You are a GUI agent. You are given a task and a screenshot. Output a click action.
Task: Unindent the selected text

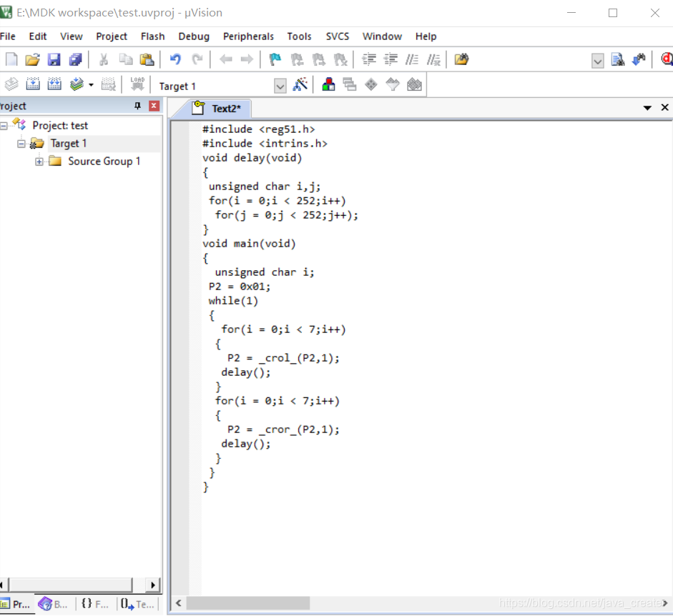tap(390, 59)
